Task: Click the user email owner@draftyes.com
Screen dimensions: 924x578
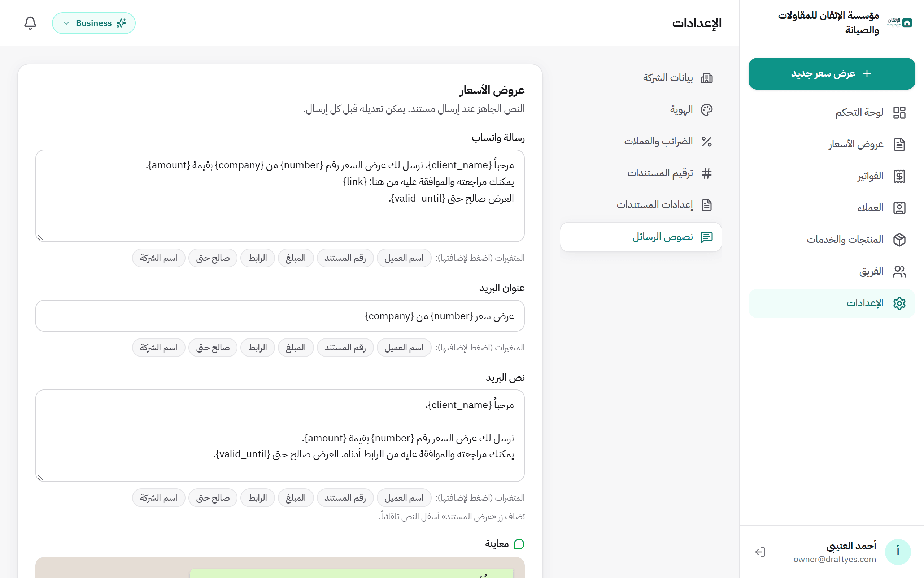Action: pyautogui.click(x=834, y=559)
